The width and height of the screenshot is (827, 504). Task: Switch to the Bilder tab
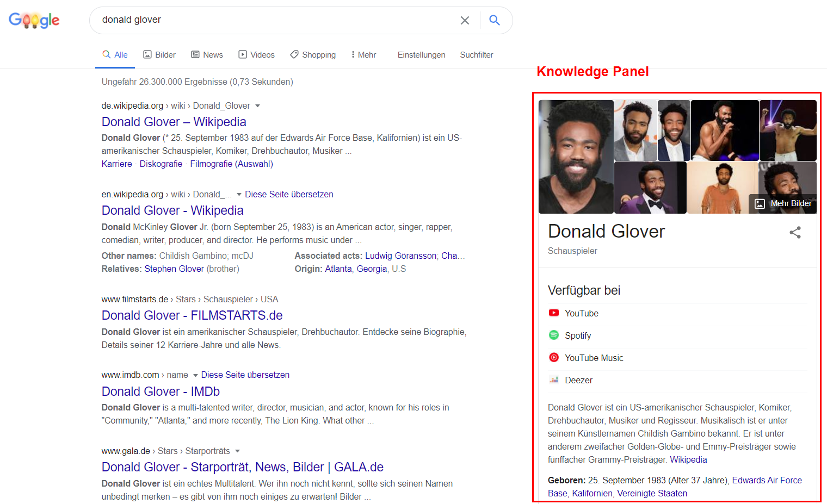click(x=159, y=55)
